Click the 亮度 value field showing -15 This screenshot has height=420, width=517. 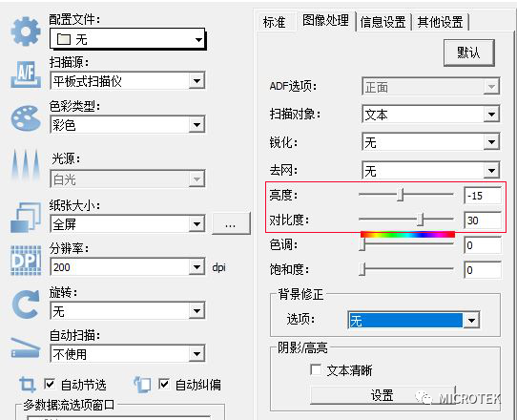[x=483, y=196]
